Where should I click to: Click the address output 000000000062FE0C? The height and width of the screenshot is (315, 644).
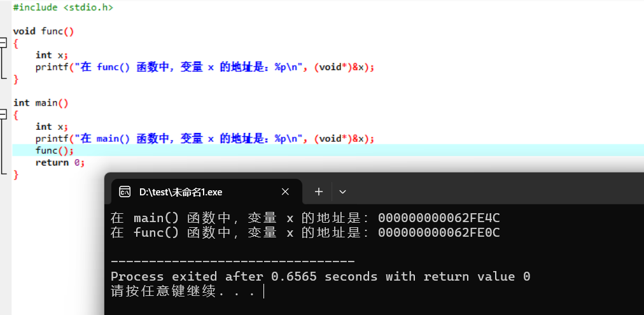point(438,233)
